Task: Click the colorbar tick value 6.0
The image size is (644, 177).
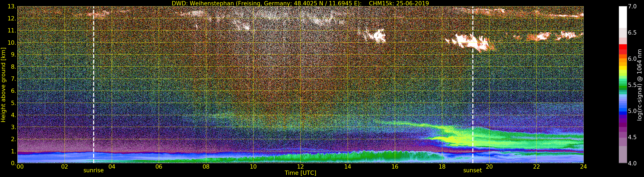Action: [632, 59]
